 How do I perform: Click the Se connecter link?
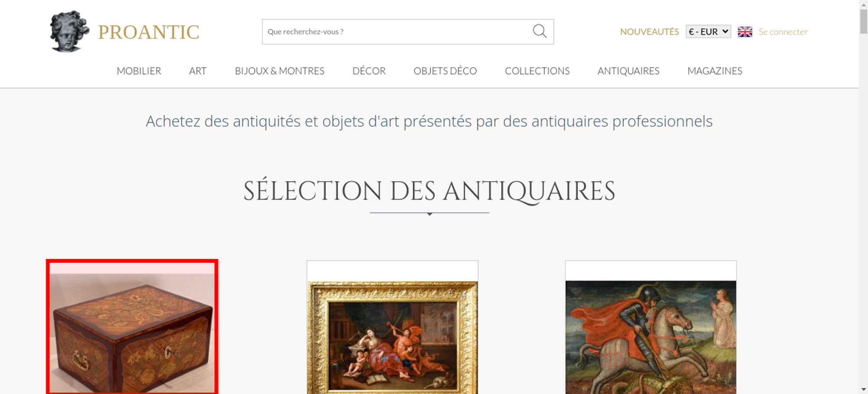(783, 32)
